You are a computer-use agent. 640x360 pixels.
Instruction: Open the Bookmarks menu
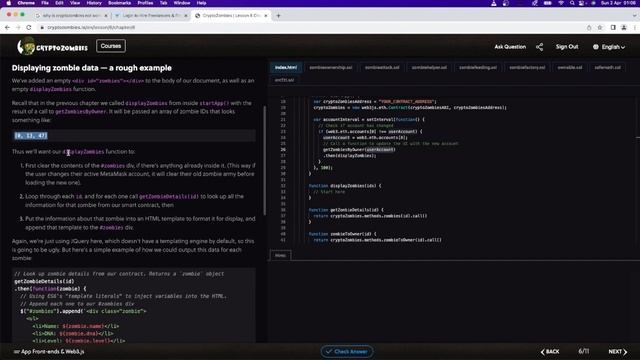click(x=119, y=3)
